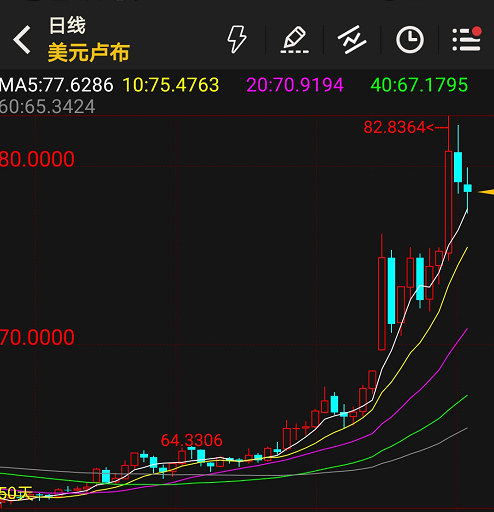Tap the magenta 20:70.9194 moving average label
This screenshot has height=512, width=494.
(x=295, y=85)
